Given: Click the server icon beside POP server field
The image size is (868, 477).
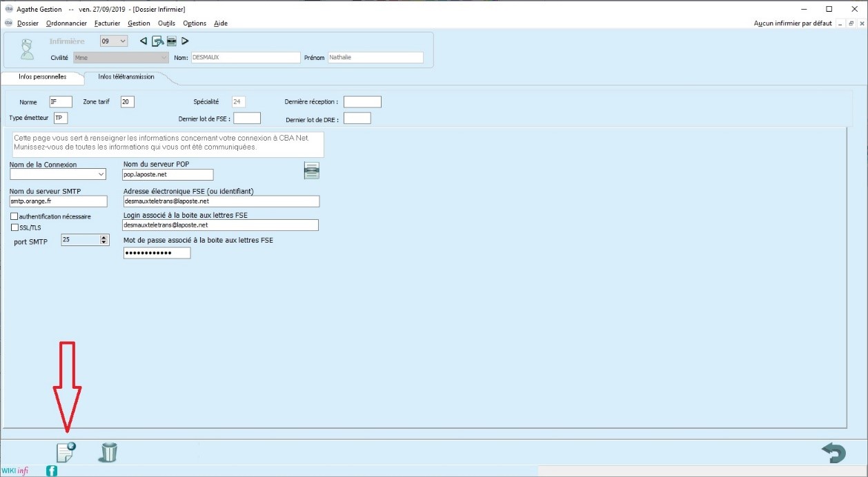Looking at the screenshot, I should click(x=312, y=170).
